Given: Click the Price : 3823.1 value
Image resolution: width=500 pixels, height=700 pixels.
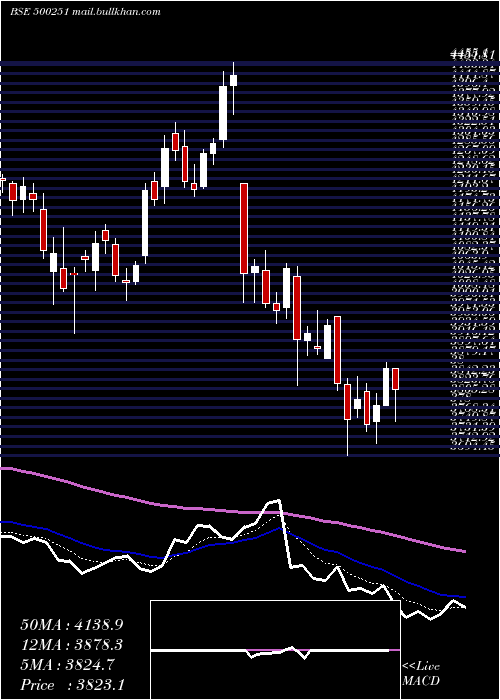Looking at the screenshot, I should pyautogui.click(x=72, y=685).
